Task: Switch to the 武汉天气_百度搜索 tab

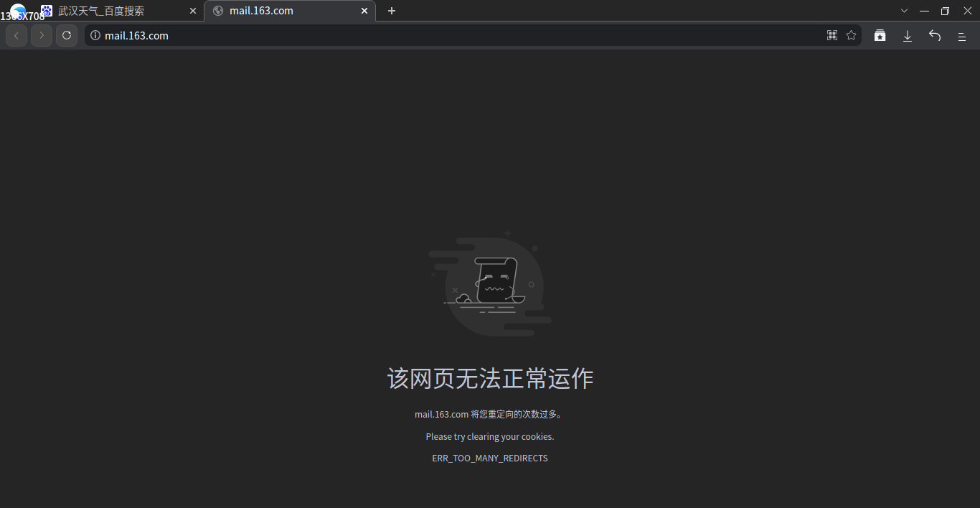Action: [108, 11]
